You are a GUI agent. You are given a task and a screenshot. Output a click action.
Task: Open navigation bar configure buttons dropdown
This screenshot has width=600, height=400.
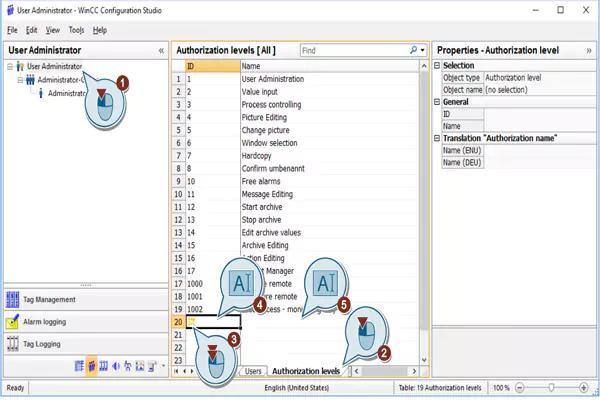click(x=163, y=366)
